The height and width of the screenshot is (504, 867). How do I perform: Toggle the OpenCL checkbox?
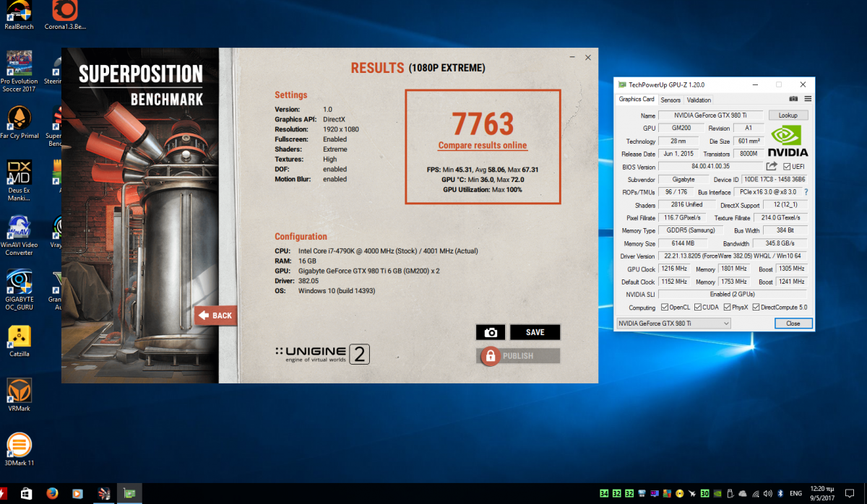click(x=664, y=307)
